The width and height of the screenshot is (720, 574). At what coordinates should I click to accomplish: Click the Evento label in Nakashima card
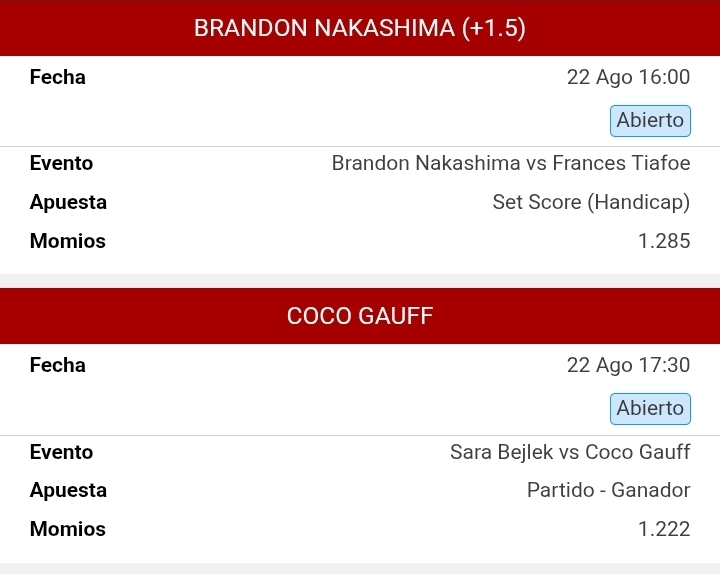click(62, 163)
